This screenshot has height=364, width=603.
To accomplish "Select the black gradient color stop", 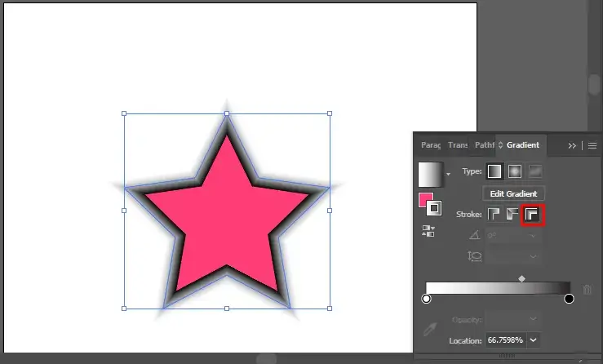I will pos(569,299).
